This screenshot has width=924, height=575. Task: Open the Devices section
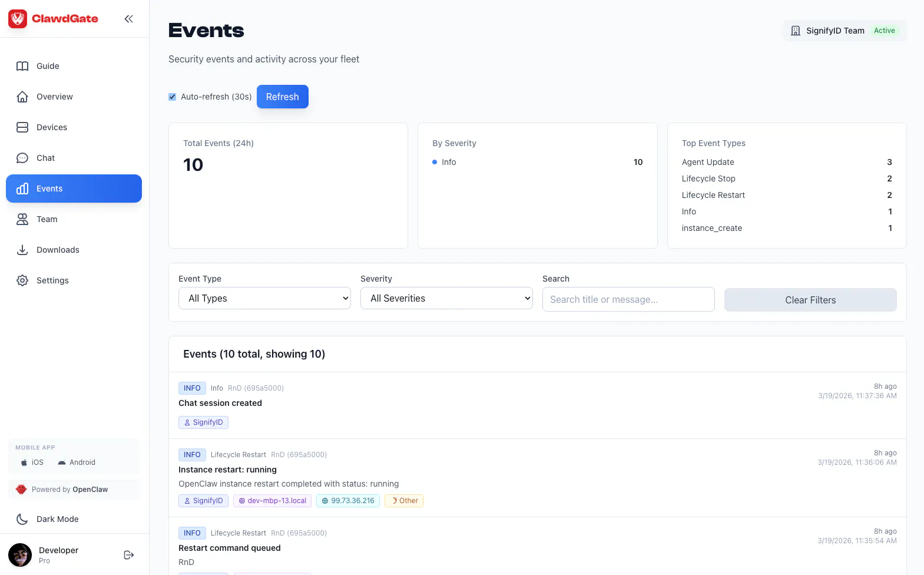(x=74, y=127)
